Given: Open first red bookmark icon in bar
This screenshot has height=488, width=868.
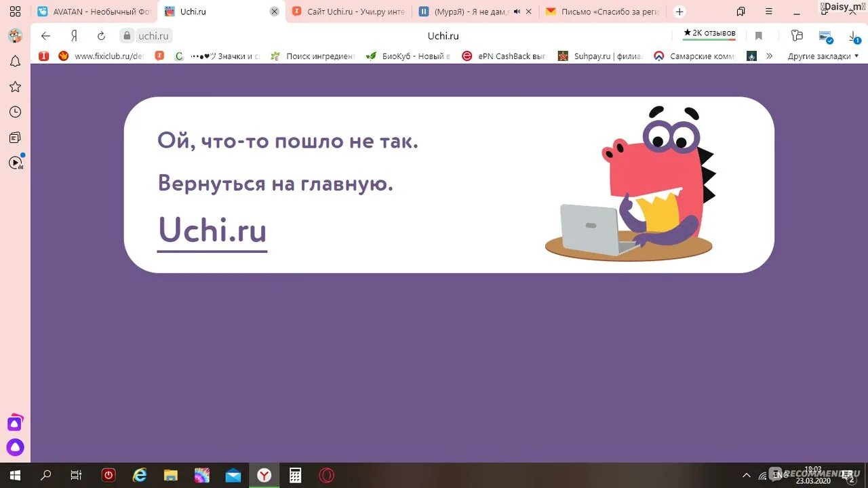Looking at the screenshot, I should point(43,56).
